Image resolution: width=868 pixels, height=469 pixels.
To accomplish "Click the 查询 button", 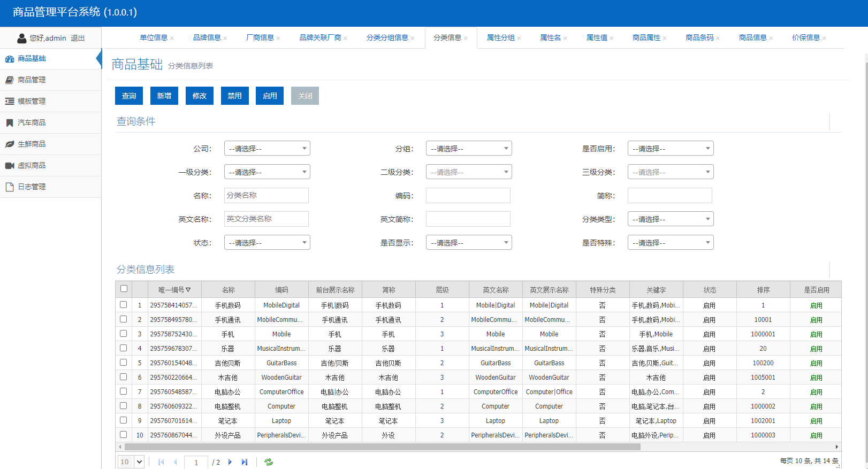I will 129,96.
